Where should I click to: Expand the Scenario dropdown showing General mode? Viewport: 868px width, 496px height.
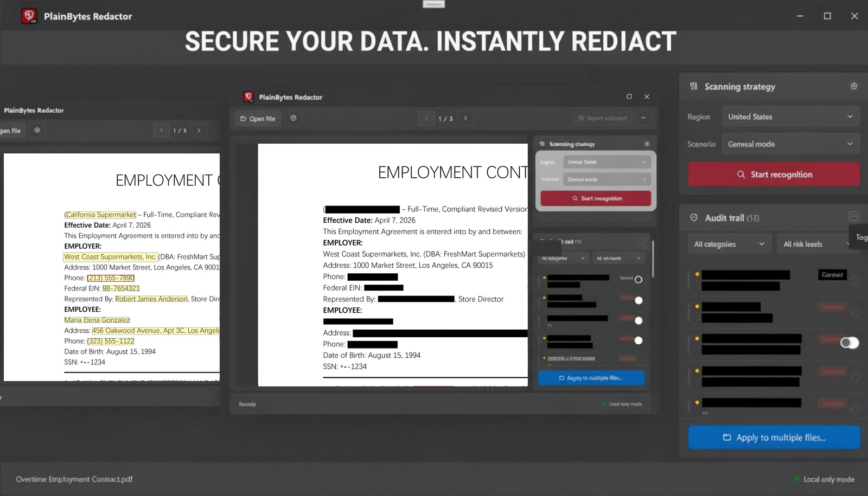pos(790,144)
